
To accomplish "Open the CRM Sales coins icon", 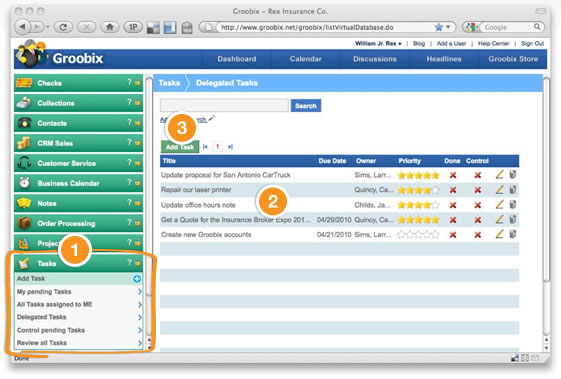I will (24, 143).
